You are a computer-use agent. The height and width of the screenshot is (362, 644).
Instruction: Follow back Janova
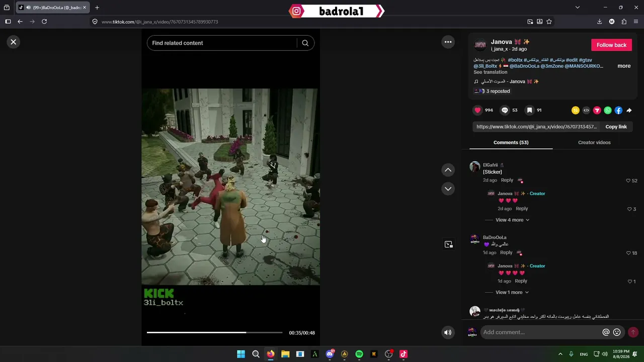pos(611,45)
